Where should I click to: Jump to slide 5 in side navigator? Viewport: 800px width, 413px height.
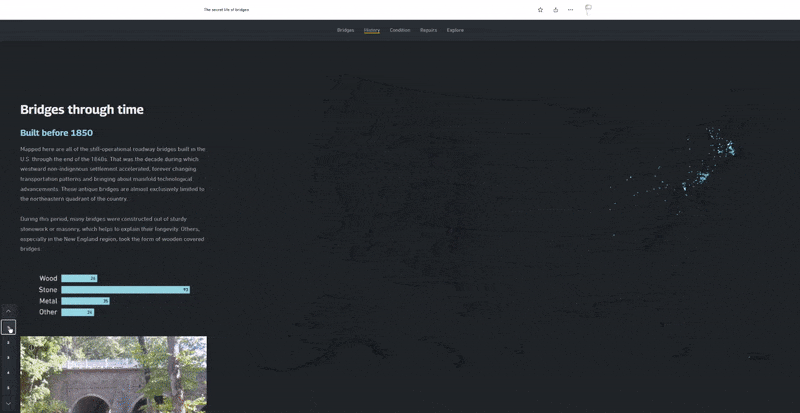coord(8,388)
